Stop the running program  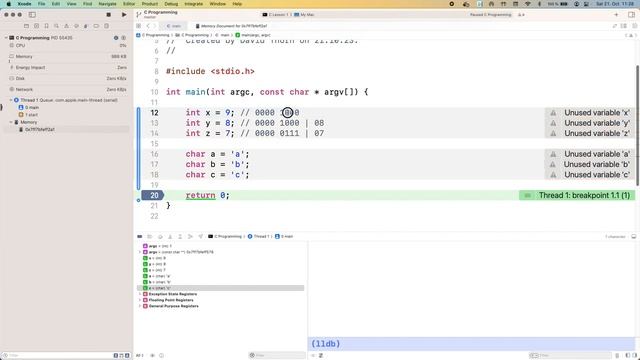109,15
